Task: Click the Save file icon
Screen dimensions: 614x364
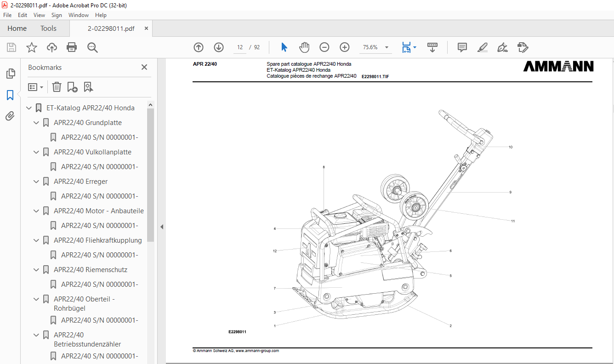Action: coord(11,47)
